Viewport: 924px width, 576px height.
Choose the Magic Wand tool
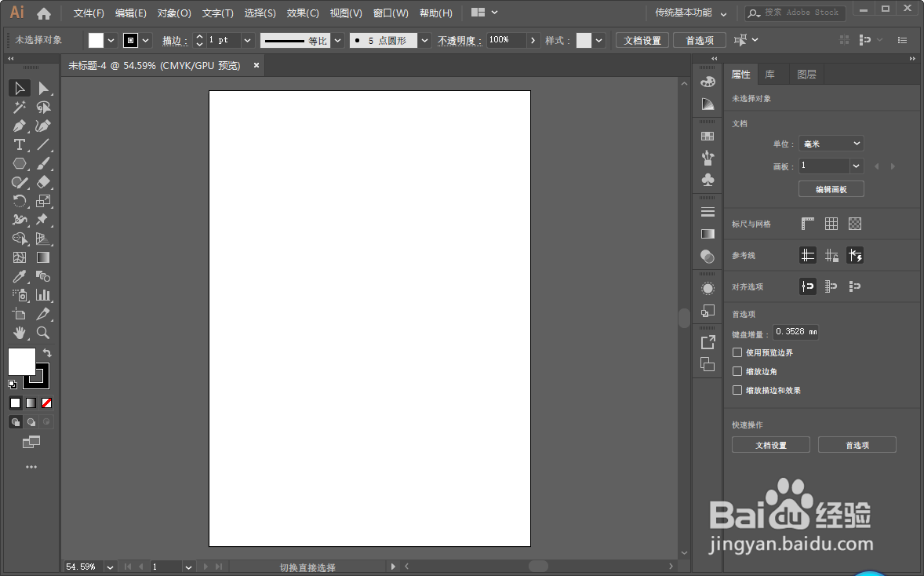pyautogui.click(x=19, y=108)
